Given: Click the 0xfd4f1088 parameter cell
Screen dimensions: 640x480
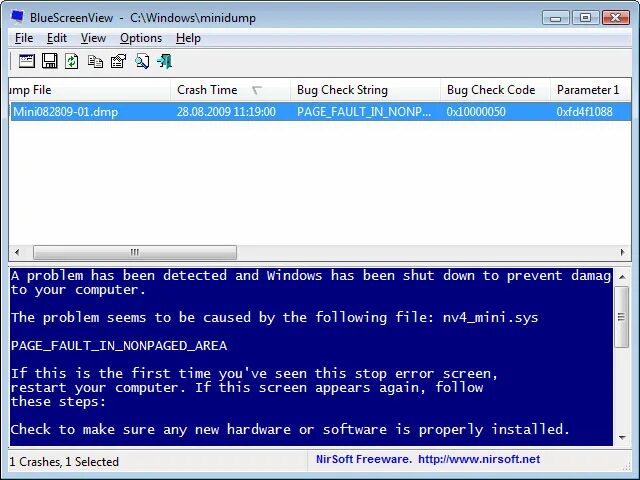Looking at the screenshot, I should [x=584, y=112].
